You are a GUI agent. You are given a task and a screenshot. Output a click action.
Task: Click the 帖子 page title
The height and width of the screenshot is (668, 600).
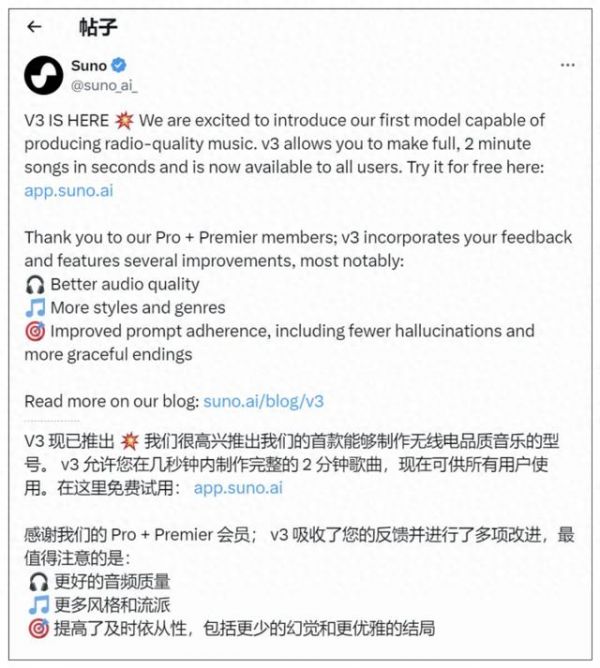tap(98, 27)
